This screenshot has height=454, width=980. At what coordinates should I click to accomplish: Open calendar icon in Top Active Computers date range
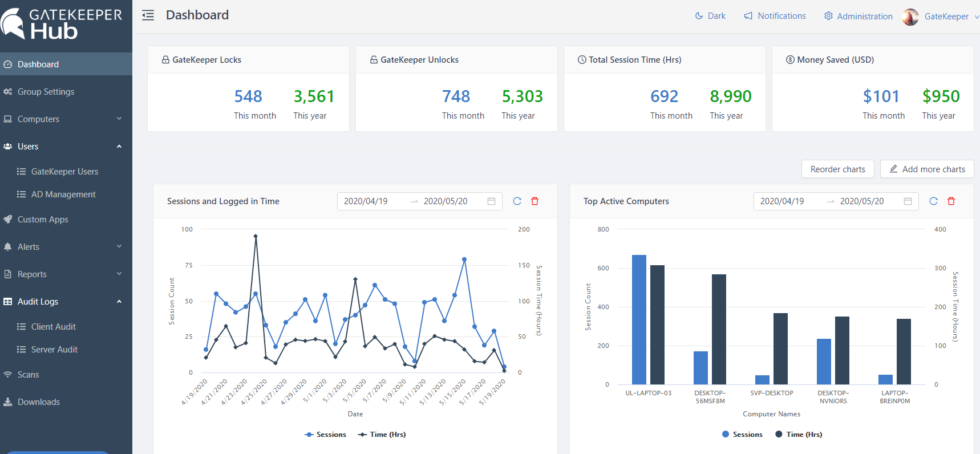[x=908, y=201]
